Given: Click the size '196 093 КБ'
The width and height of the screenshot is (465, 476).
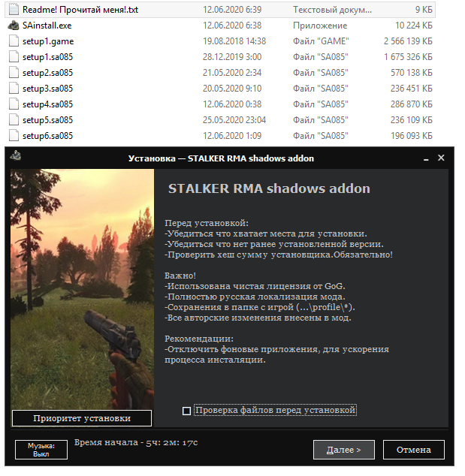Looking at the screenshot, I should click(412, 136).
